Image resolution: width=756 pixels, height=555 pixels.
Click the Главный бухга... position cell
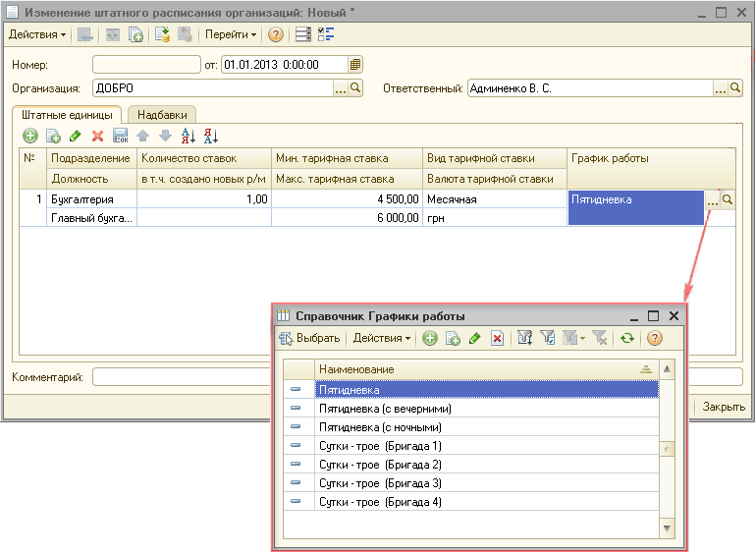click(91, 218)
